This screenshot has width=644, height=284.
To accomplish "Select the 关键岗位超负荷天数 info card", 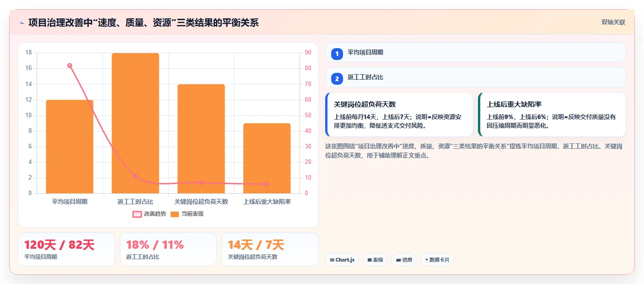I will [x=399, y=115].
